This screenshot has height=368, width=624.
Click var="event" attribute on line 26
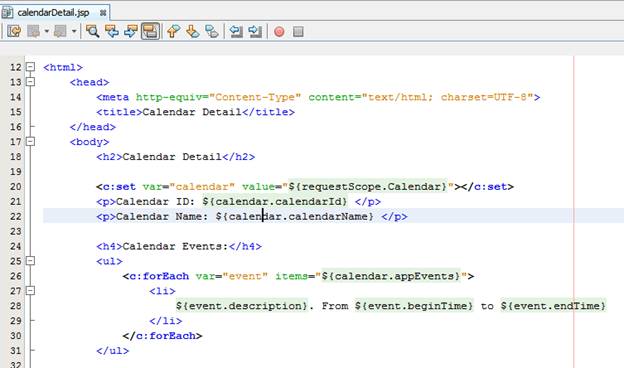coord(232,276)
